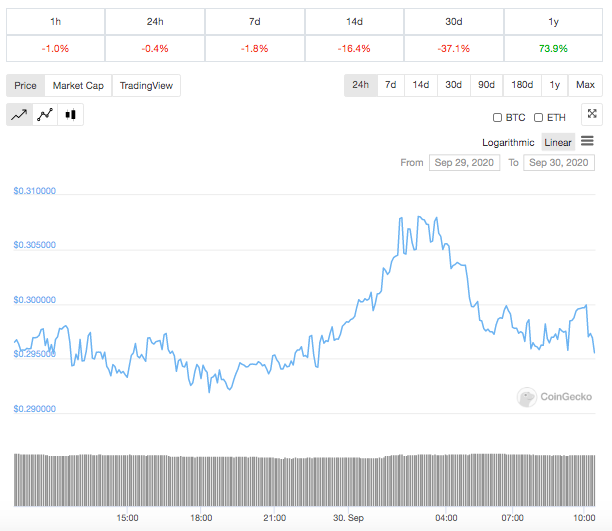Switch to the scatter line chart icon

pyautogui.click(x=45, y=115)
